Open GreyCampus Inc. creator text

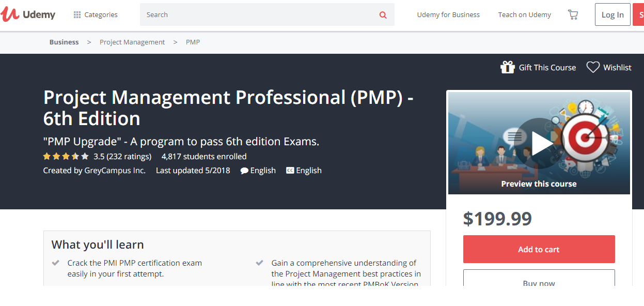tap(115, 170)
